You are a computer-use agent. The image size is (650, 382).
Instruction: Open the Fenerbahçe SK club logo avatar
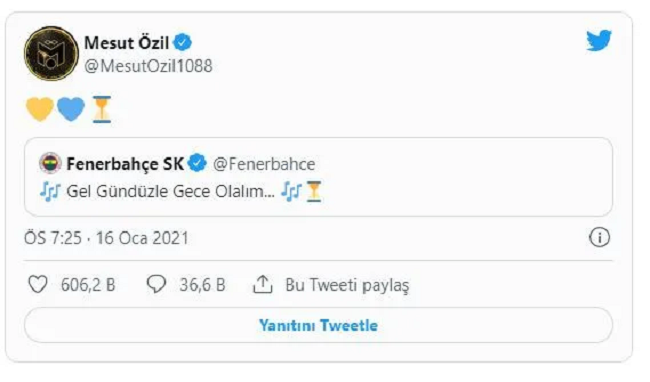[x=50, y=163]
